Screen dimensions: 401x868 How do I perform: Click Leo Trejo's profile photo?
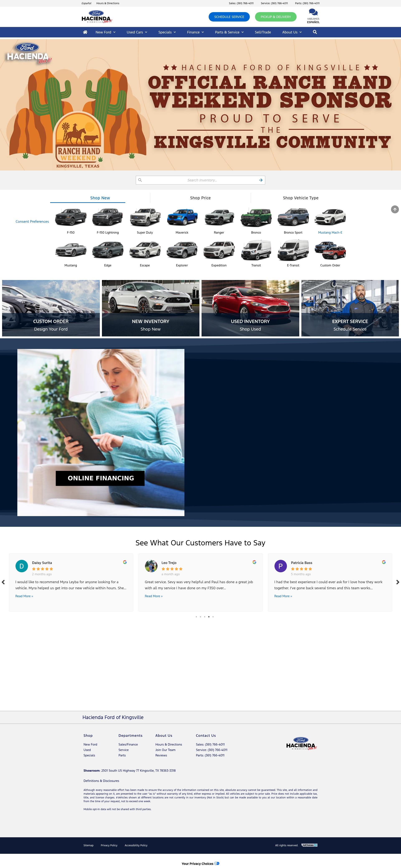tap(151, 566)
